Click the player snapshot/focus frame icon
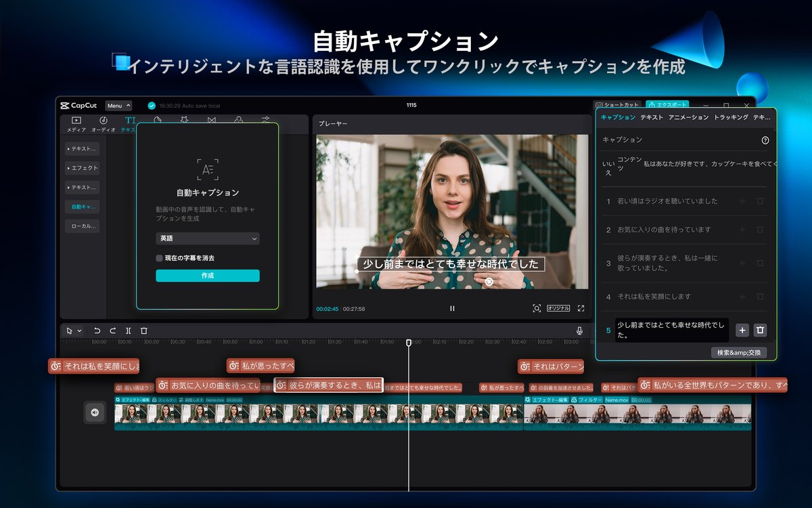The image size is (812, 508). (x=537, y=308)
